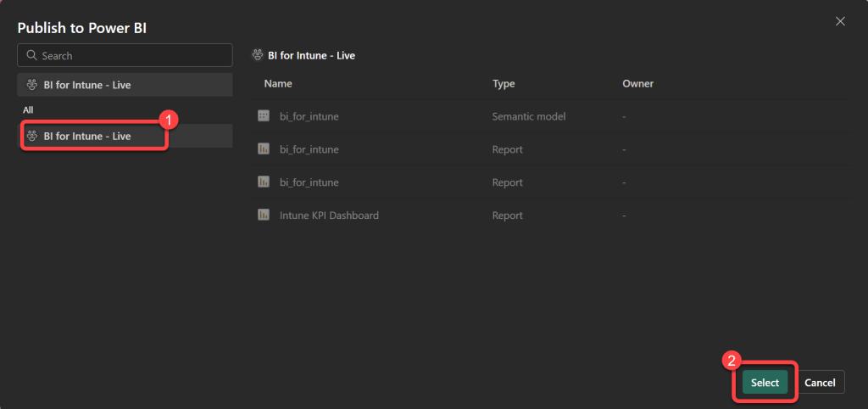Click the workspace icon in the right pane header
The height and width of the screenshot is (409, 868).
258,56
